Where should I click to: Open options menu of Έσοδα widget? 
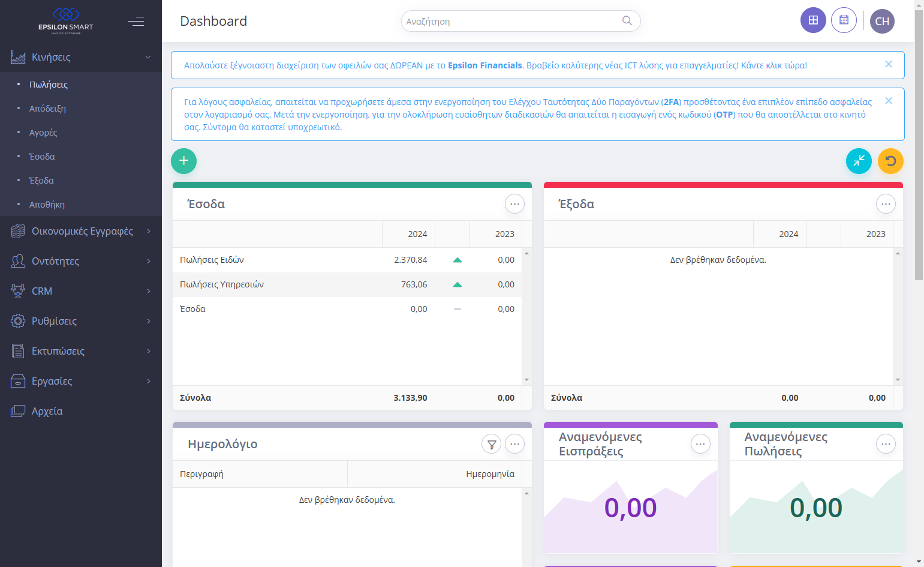click(x=514, y=204)
